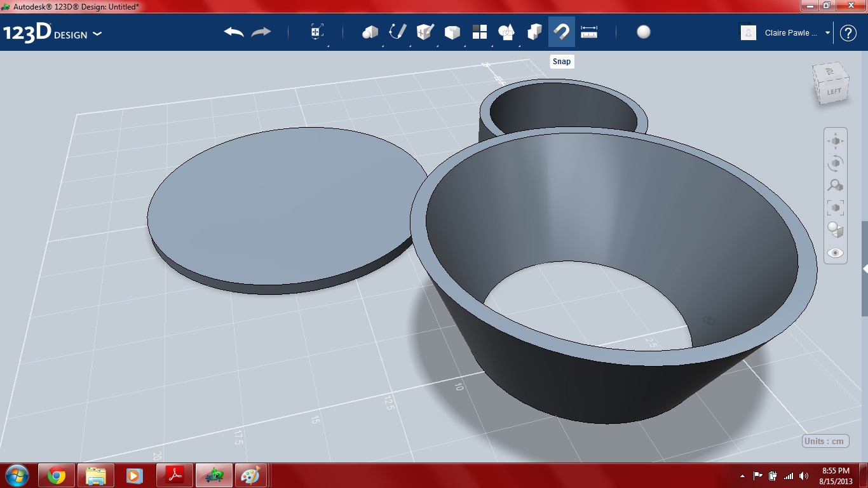Open the Sketch tool
The width and height of the screenshot is (868, 488).
pos(398,32)
